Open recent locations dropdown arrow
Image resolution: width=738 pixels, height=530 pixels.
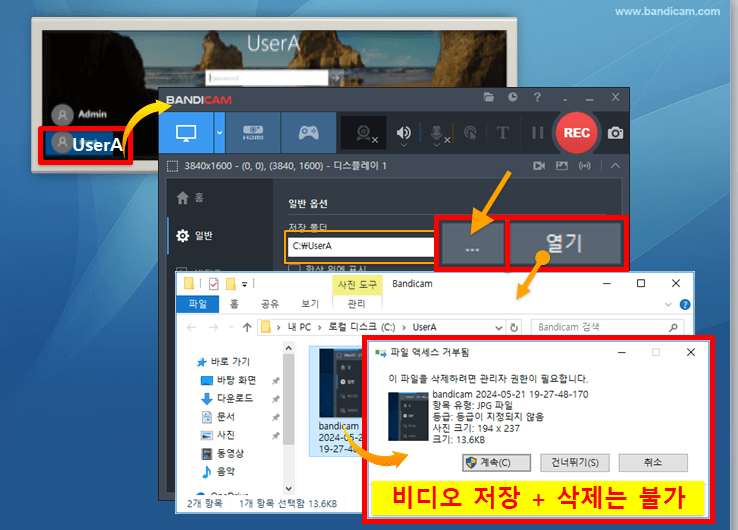pyautogui.click(x=231, y=327)
